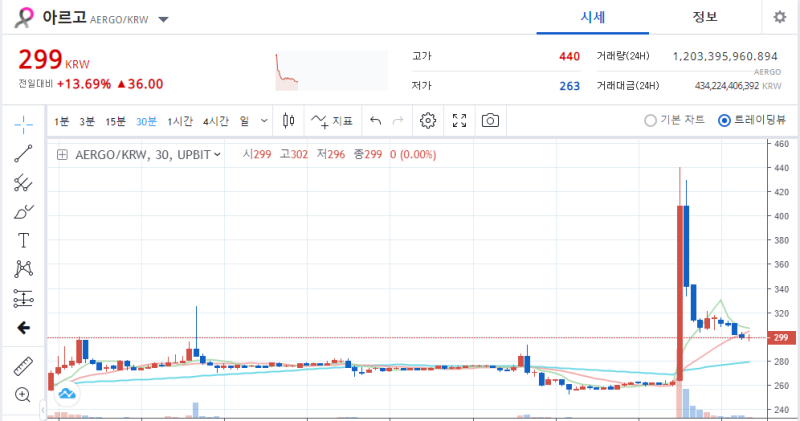
Task: Click the current price 299 KRW
Action: pyautogui.click(x=54, y=60)
